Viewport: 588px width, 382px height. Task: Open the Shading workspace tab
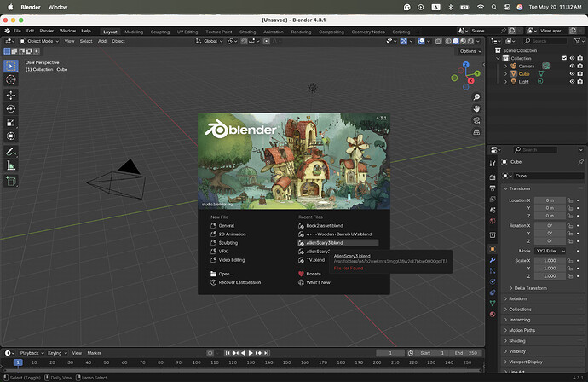click(x=247, y=32)
